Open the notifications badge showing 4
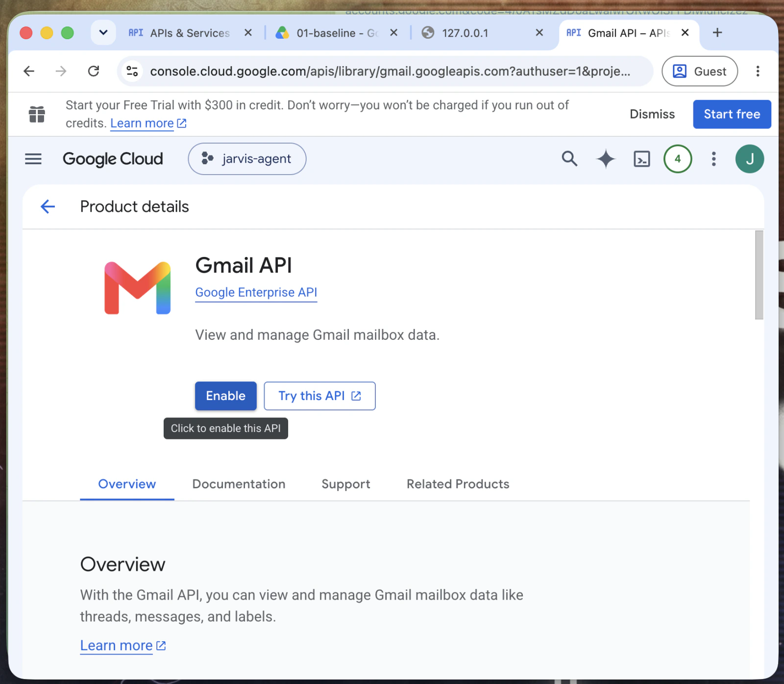 [x=678, y=159]
